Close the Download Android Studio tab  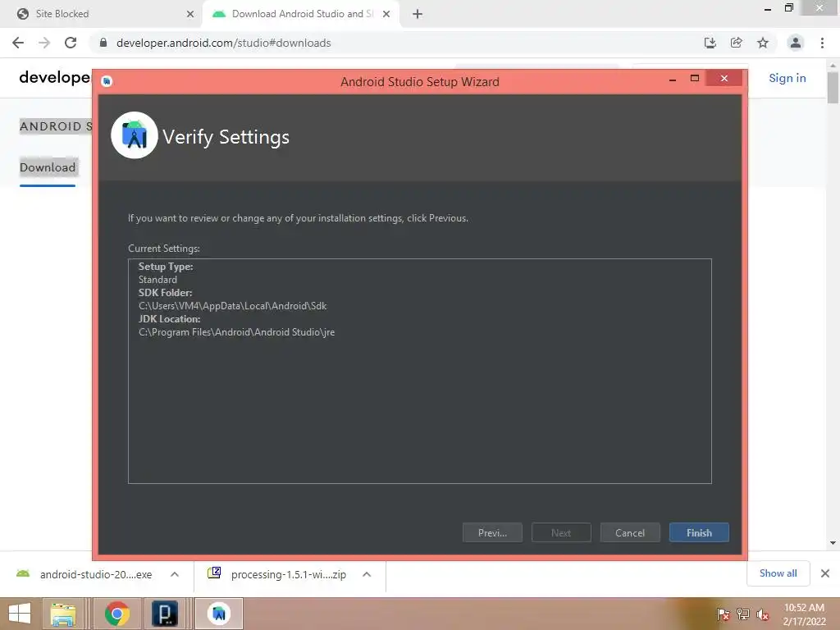coord(386,14)
